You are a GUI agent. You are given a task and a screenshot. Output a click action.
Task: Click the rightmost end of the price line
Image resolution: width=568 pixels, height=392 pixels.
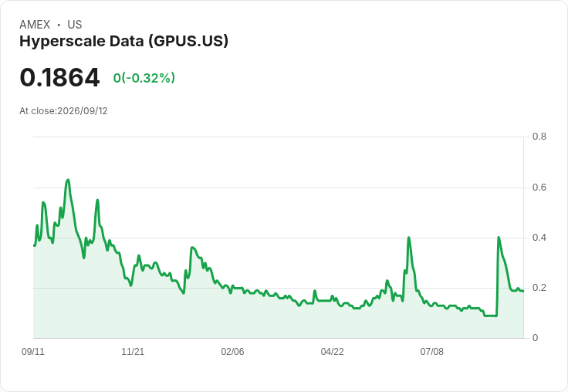[523, 291]
